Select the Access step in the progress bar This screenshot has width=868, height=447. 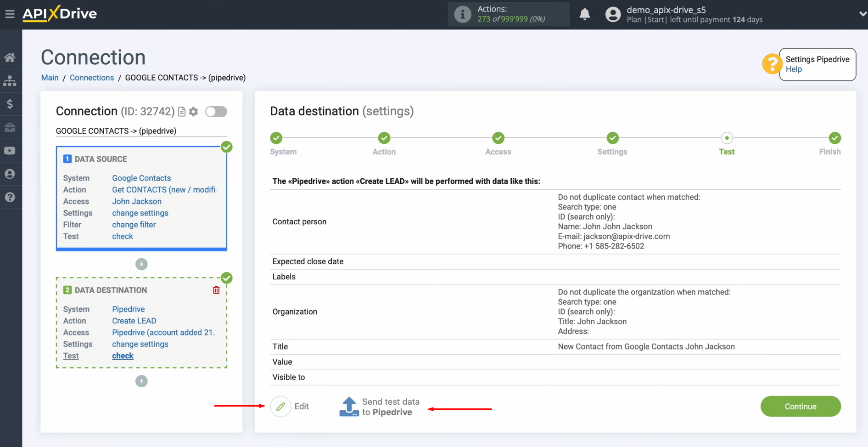tap(498, 138)
